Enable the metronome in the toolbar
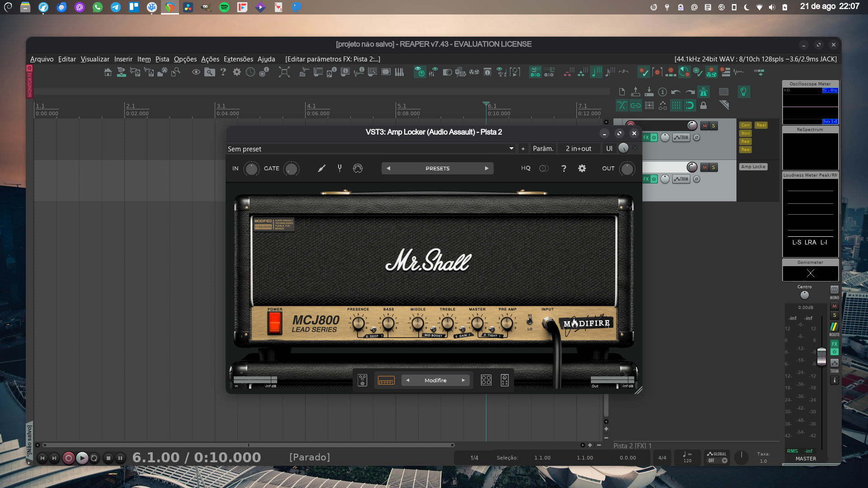The image size is (868, 488). tap(703, 92)
